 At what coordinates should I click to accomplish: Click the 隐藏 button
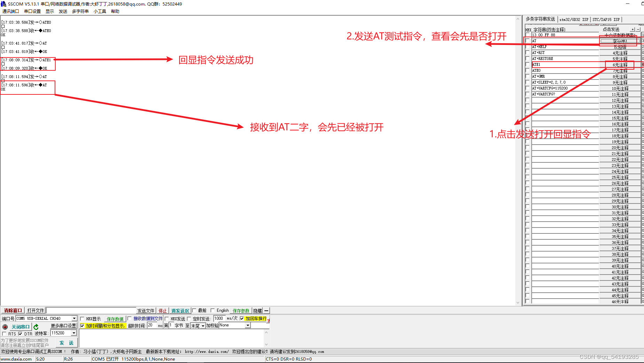pos(257,310)
